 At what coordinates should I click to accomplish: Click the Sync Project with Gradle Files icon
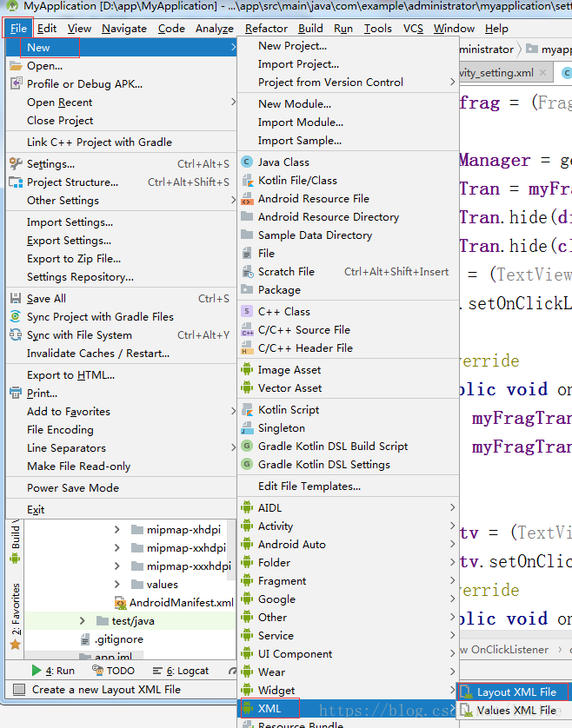point(16,316)
